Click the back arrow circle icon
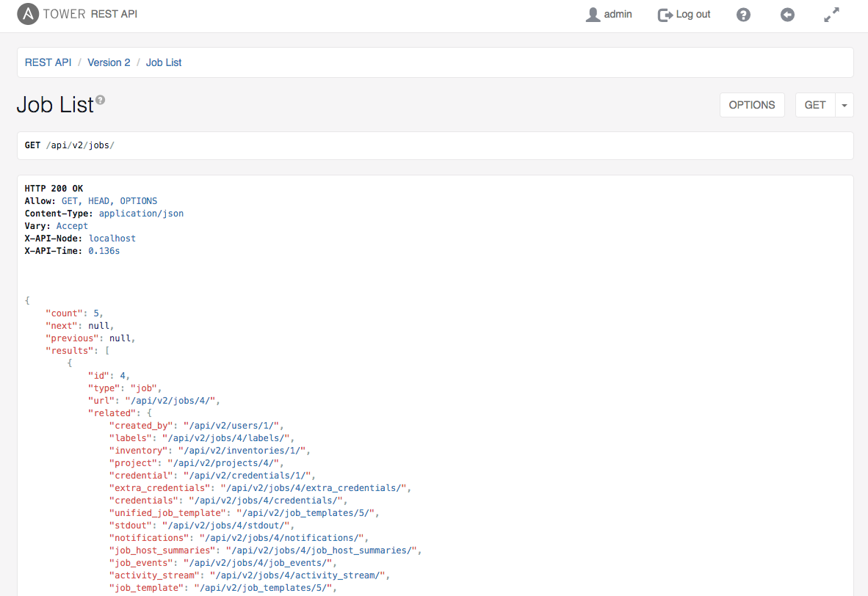Image resolution: width=868 pixels, height=596 pixels. (x=787, y=15)
